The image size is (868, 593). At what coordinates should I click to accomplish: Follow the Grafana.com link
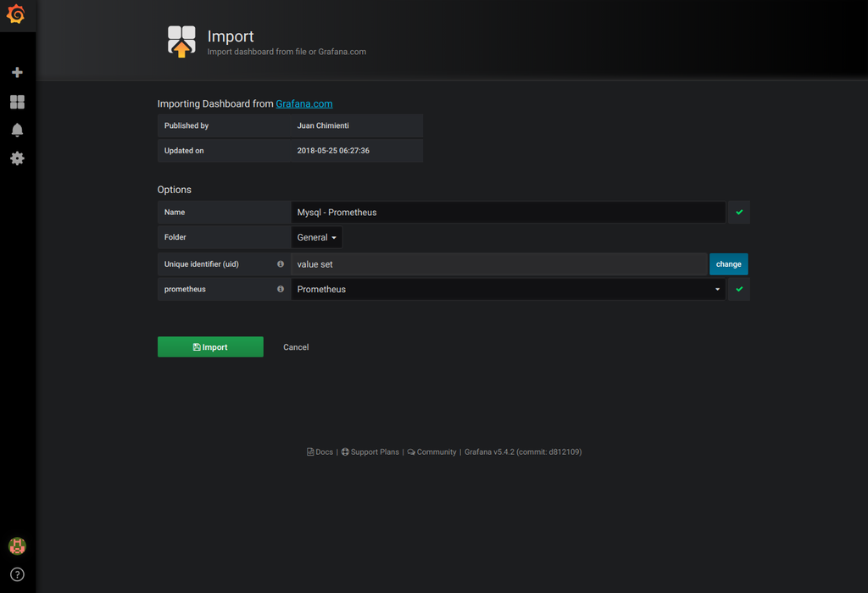point(304,104)
